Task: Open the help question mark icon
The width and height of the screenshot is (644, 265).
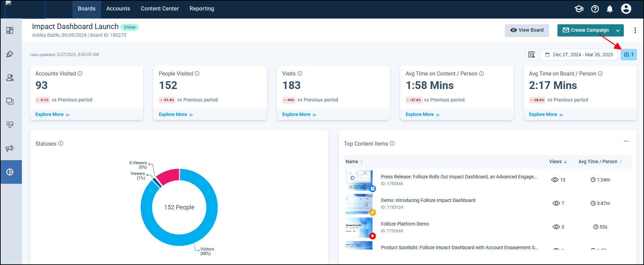Action: click(595, 9)
